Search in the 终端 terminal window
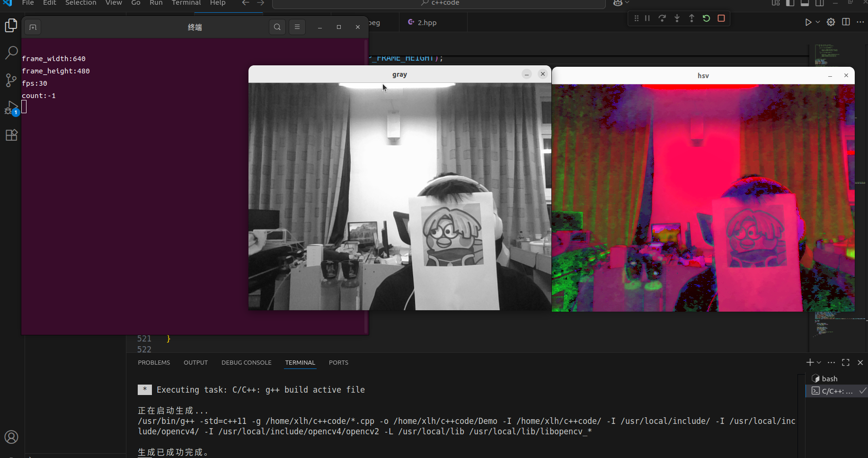The width and height of the screenshot is (868, 458). coord(277,27)
